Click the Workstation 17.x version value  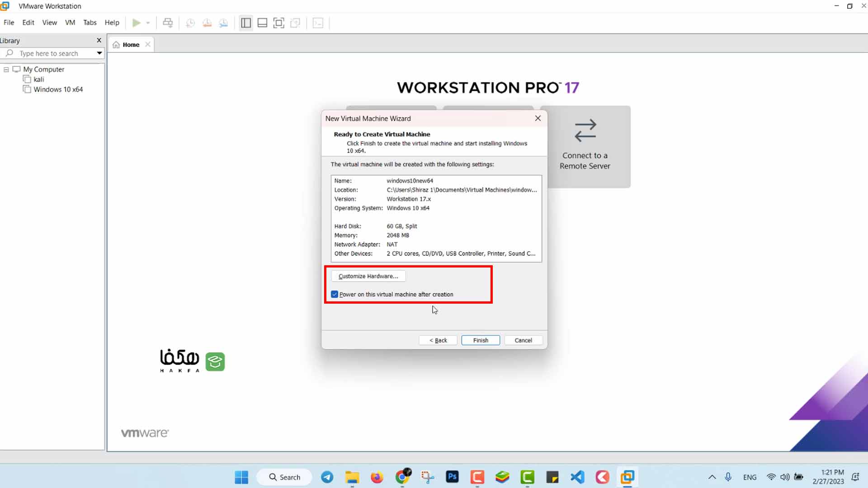pos(409,199)
